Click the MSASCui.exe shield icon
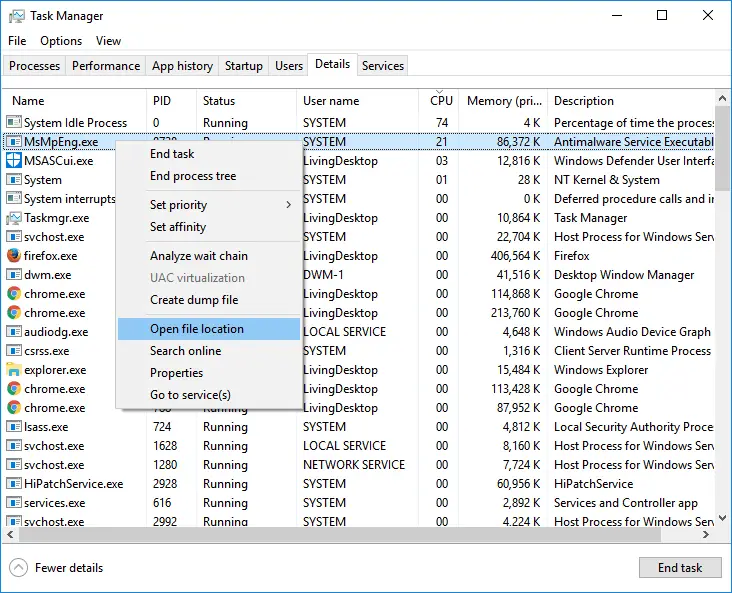Screen dimensions: 732x593 (14, 160)
